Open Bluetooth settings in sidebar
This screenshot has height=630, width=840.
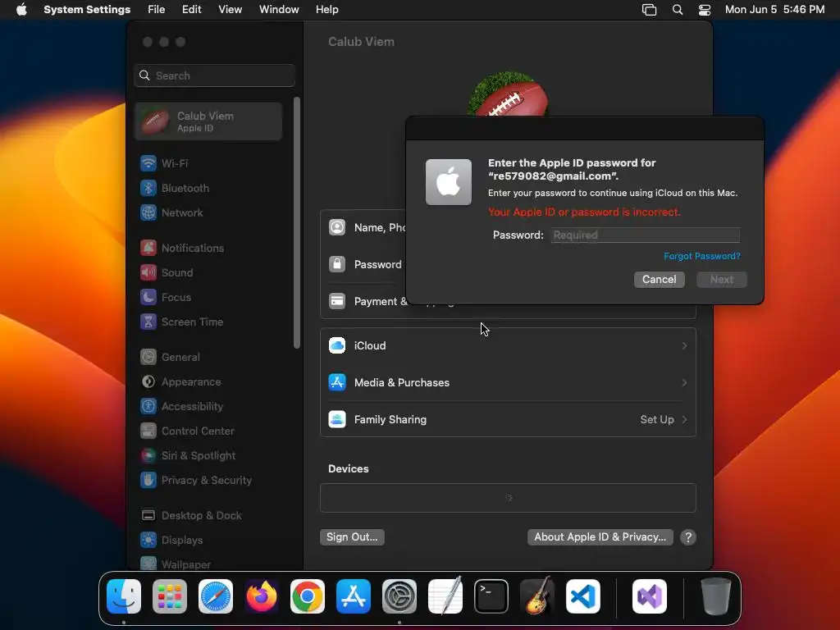175,188
